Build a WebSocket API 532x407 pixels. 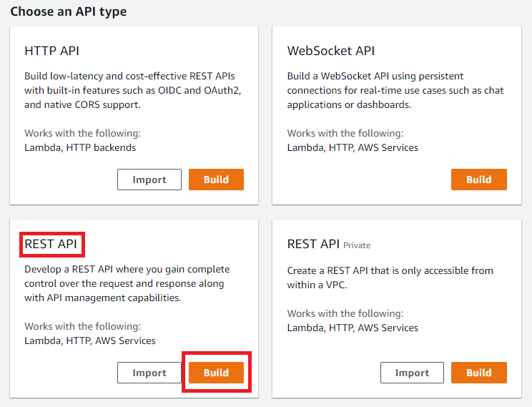click(x=478, y=180)
